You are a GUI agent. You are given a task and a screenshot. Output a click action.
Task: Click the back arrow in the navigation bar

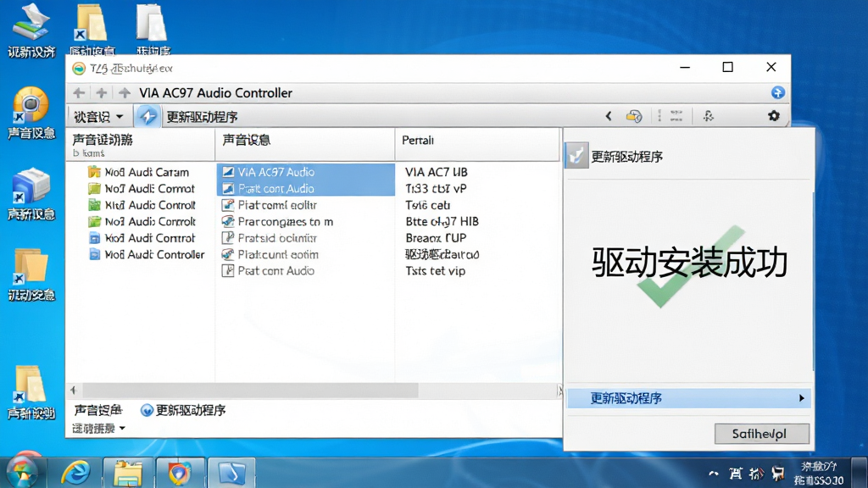click(79, 92)
